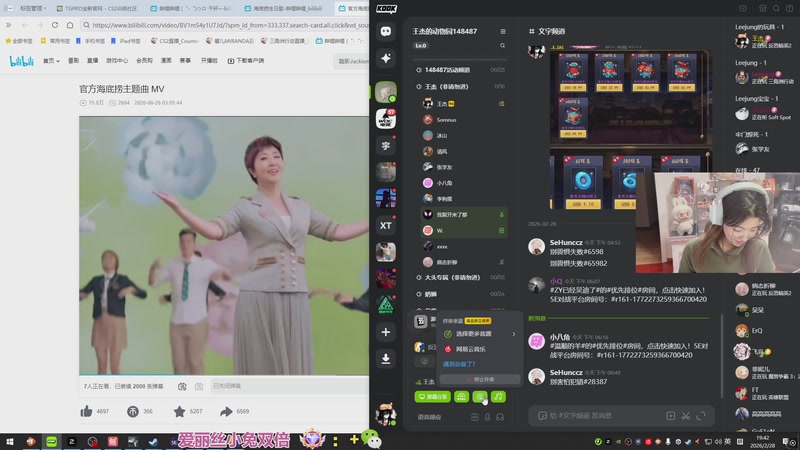The width and height of the screenshot is (800, 450).
Task: Click the browser address bar
Action: pyautogui.click(x=227, y=24)
